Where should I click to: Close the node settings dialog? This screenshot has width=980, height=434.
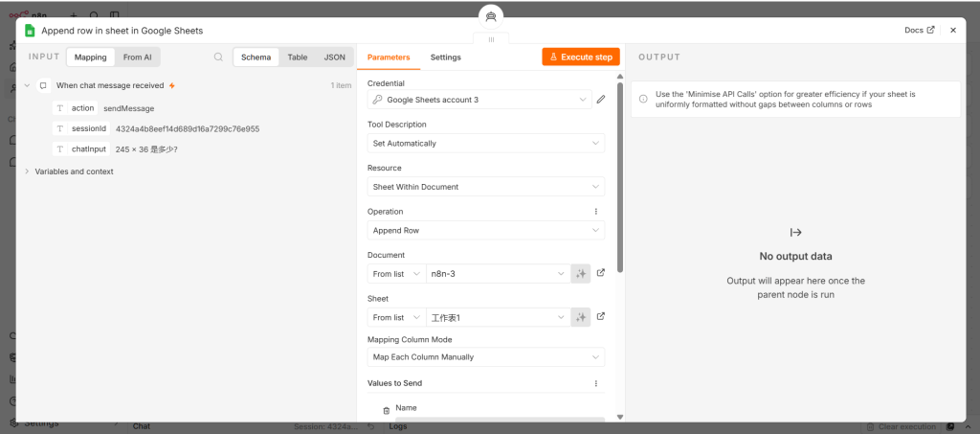pos(953,30)
